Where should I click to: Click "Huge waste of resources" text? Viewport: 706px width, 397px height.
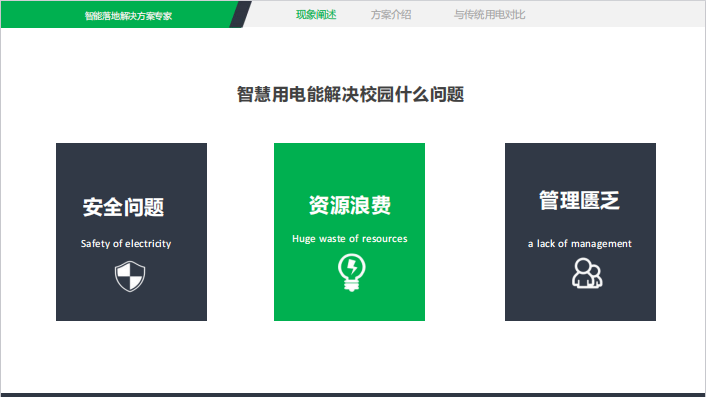350,239
